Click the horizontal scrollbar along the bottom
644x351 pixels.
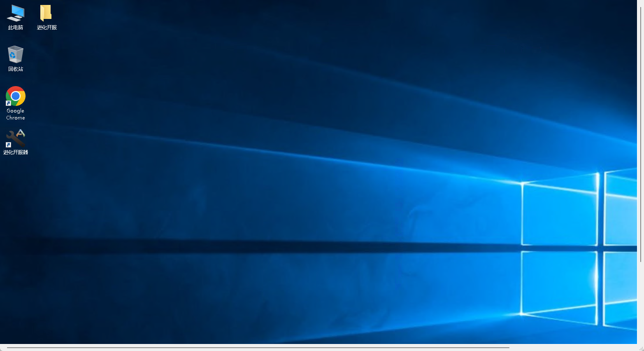coord(258,348)
